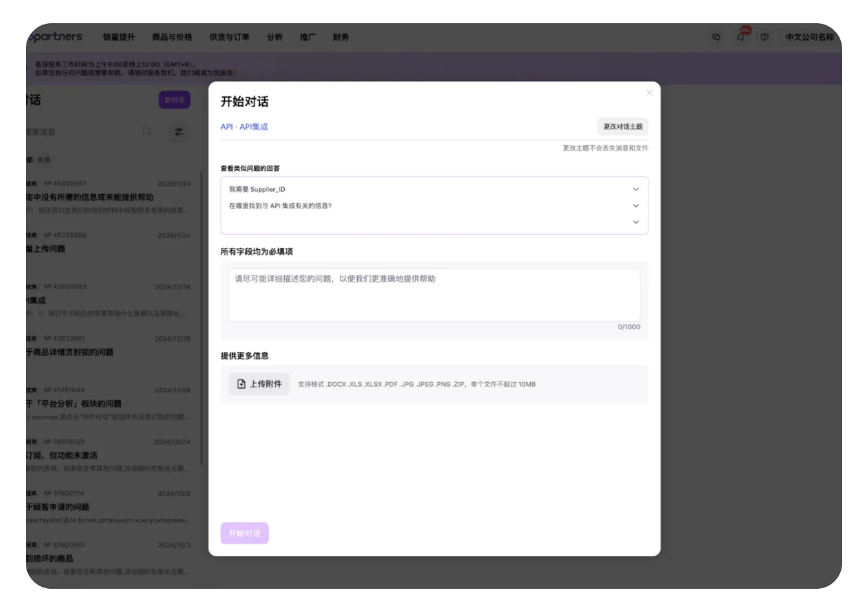Expand the API 集成 information question
The height and width of the screenshot is (612, 868).
click(x=635, y=206)
